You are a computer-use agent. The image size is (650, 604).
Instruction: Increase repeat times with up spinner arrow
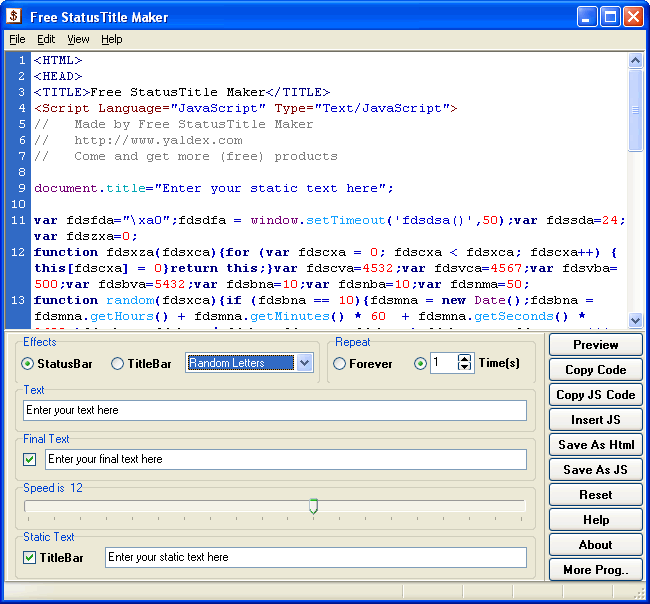click(465, 359)
